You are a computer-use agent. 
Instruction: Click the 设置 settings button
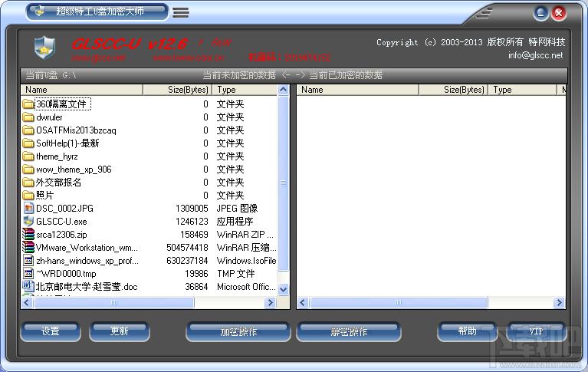tap(51, 332)
